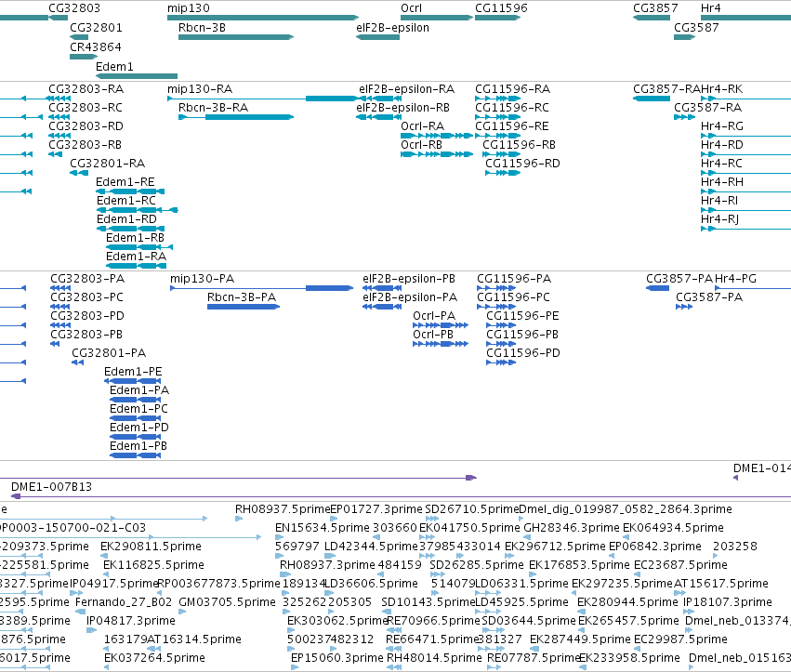791x672 pixels.
Task: Click the blue CDS bar under Rbcn-3B-PA
Action: [244, 307]
